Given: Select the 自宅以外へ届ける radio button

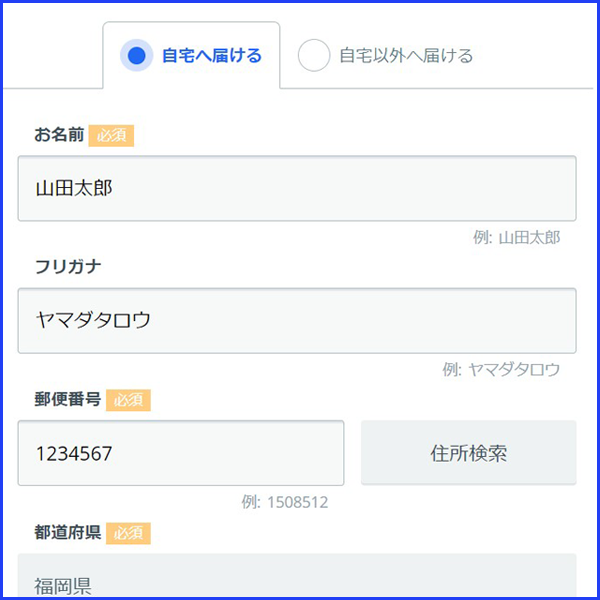Looking at the screenshot, I should click(x=314, y=56).
